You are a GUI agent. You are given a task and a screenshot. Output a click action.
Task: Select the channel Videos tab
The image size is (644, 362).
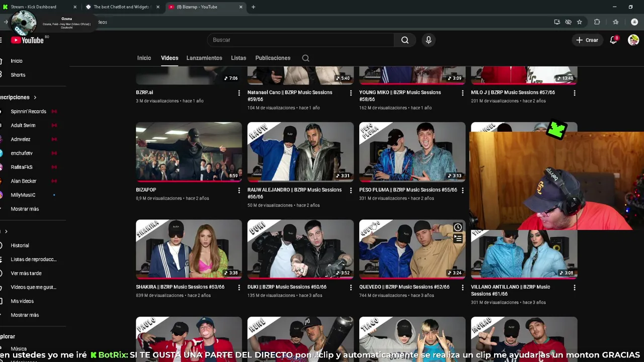[170, 58]
